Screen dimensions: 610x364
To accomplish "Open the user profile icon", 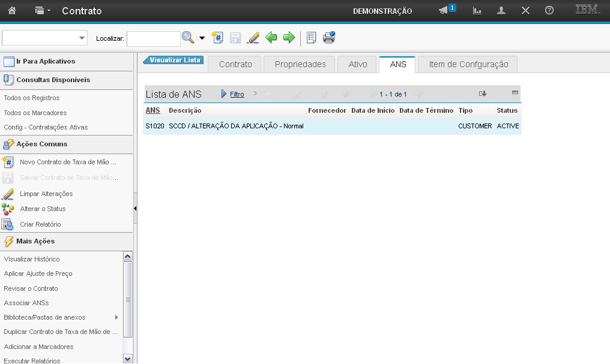I will (501, 11).
